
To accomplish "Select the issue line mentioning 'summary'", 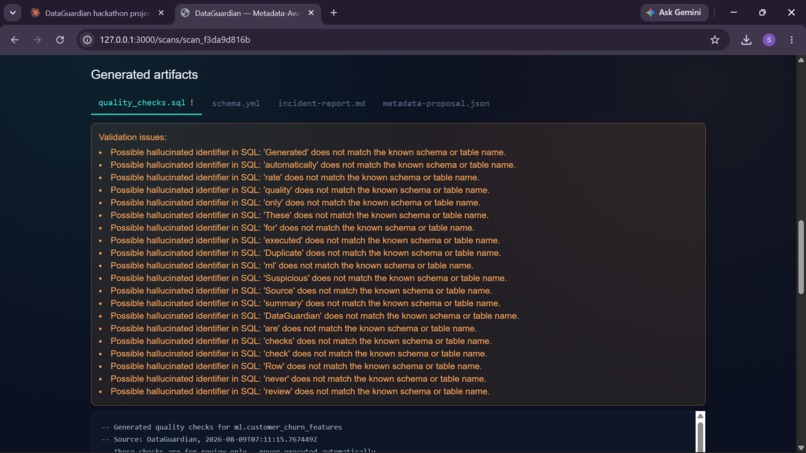I will click(305, 303).
